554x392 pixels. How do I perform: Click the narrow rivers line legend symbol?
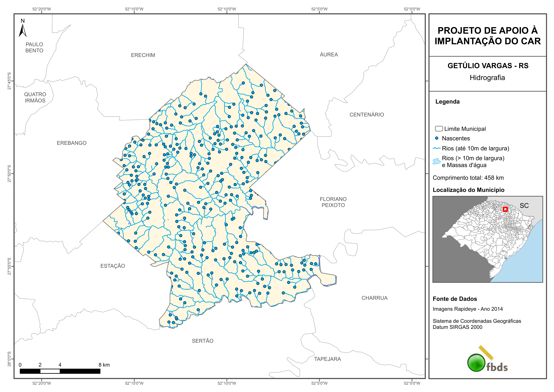[437, 148]
